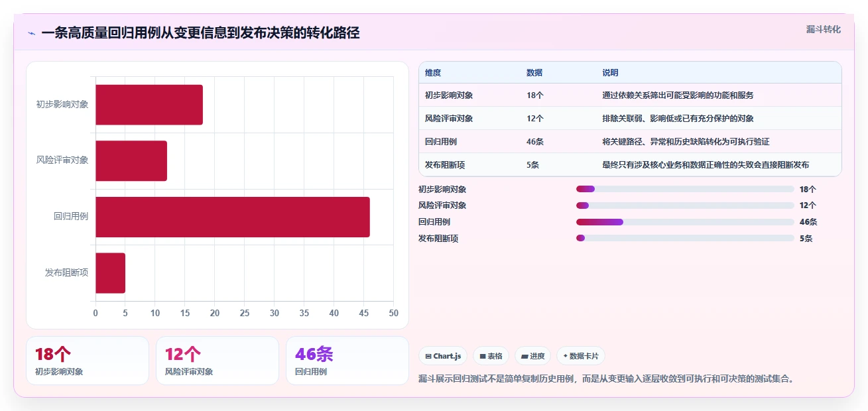868x411 pixels.
Task: Click description starting 最终只有涉及核心业务
Action: pos(706,165)
